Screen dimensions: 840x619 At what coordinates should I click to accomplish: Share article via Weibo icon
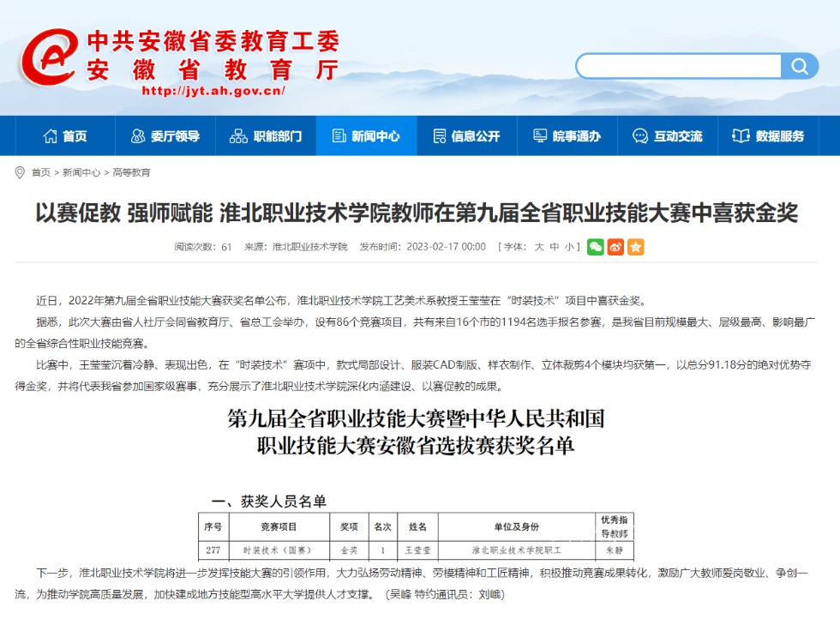click(615, 247)
